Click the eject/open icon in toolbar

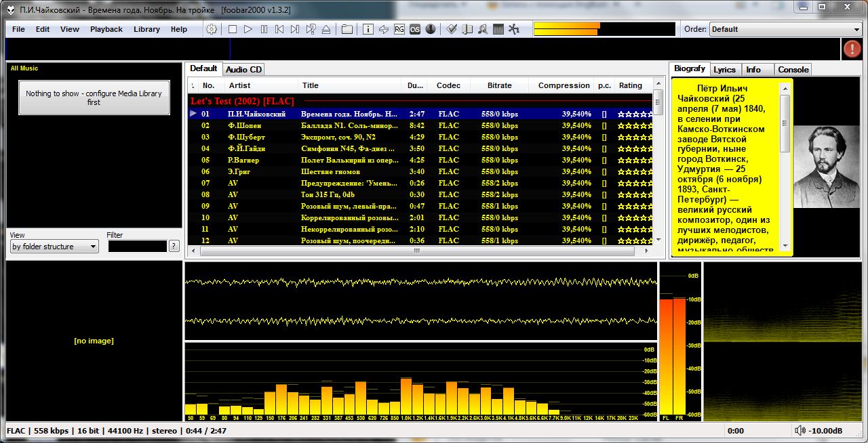click(326, 29)
